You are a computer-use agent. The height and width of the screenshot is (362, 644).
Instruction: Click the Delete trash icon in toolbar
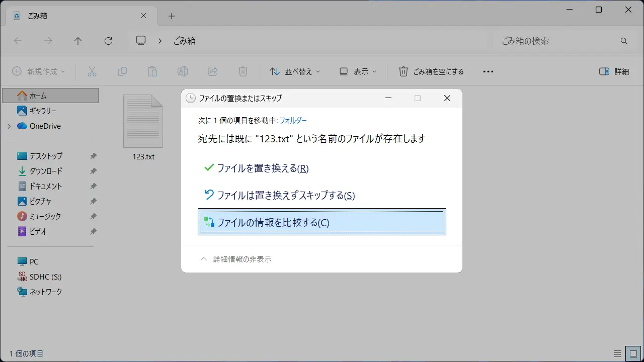pyautogui.click(x=243, y=71)
